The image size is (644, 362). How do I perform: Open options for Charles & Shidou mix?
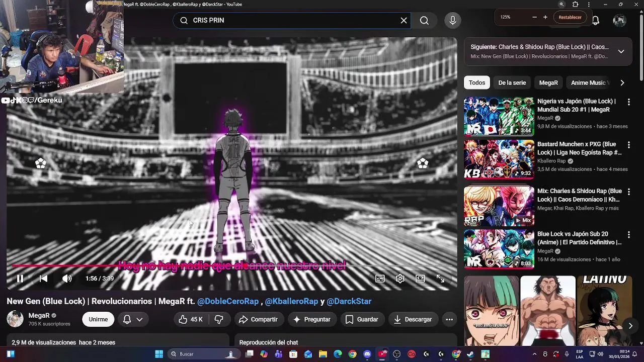pos(628,192)
